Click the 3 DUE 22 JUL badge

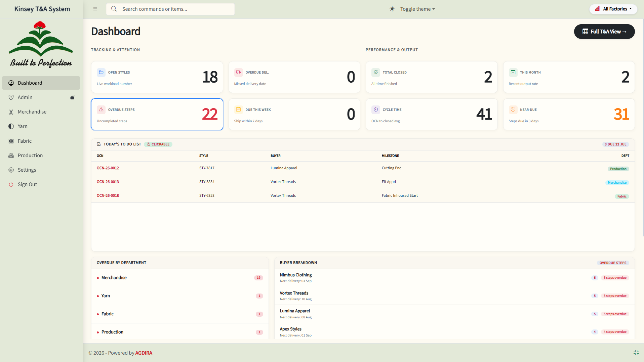(615, 144)
